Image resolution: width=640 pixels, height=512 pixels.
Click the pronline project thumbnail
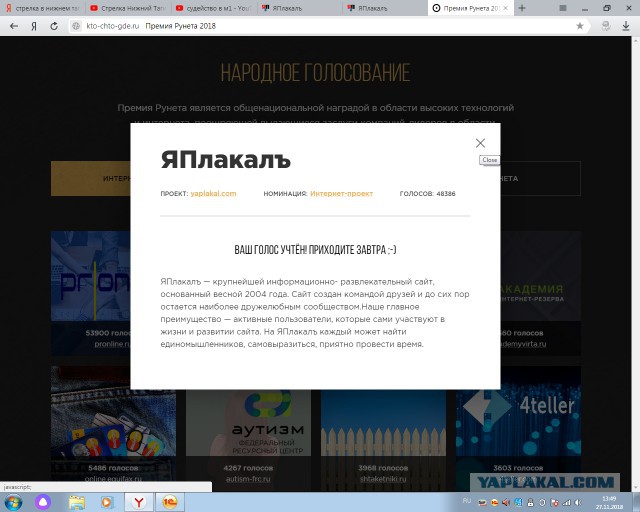(91, 276)
